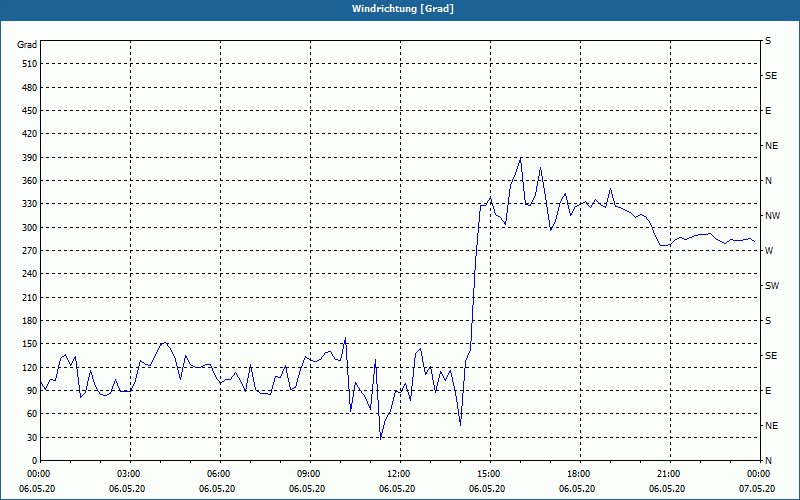
Task: Click the 12:00 time axis label
Action: coord(400,474)
